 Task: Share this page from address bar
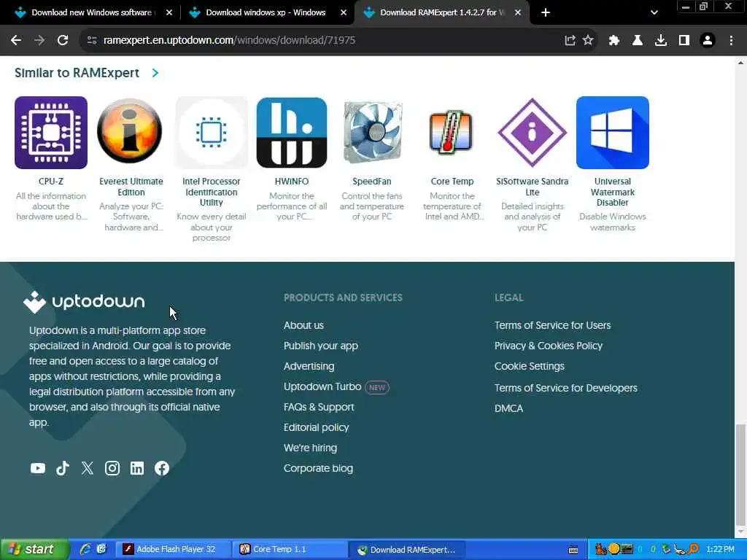pos(570,40)
